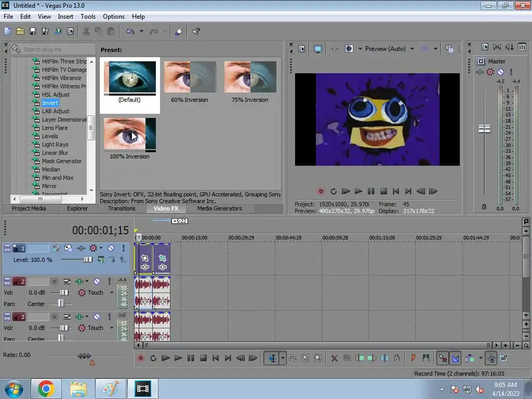Mute video track 1
The width and height of the screenshot is (532, 399).
[111, 248]
